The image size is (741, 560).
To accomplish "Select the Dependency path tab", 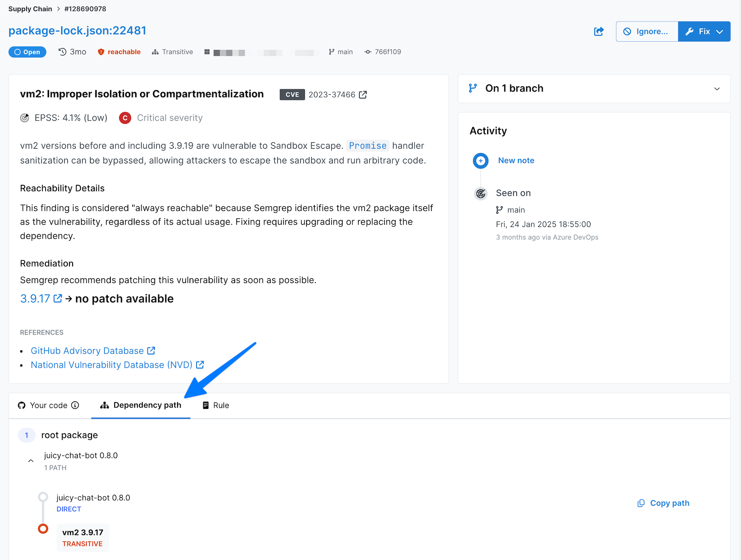I will 141,405.
